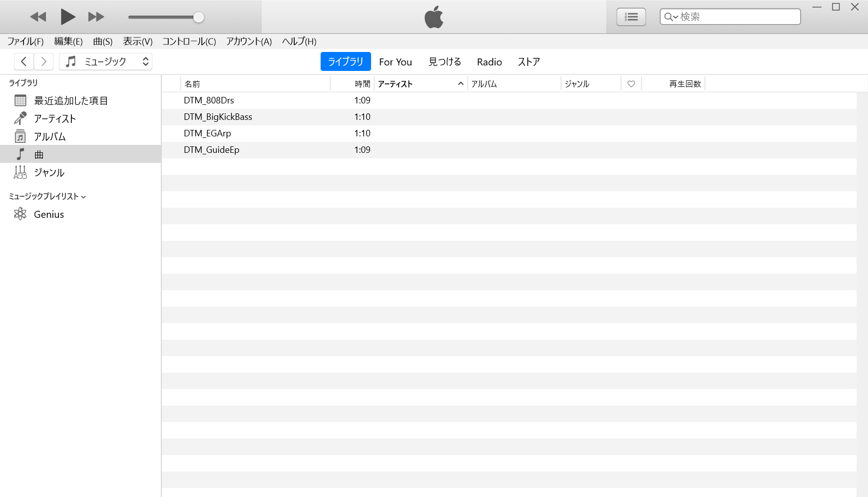This screenshot has width=868, height=497.
Task: Click the アーティスト microphone icon
Action: (x=20, y=118)
